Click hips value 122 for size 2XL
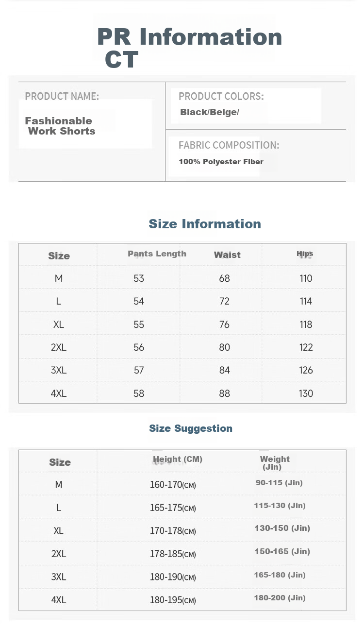364x629 pixels. click(306, 347)
